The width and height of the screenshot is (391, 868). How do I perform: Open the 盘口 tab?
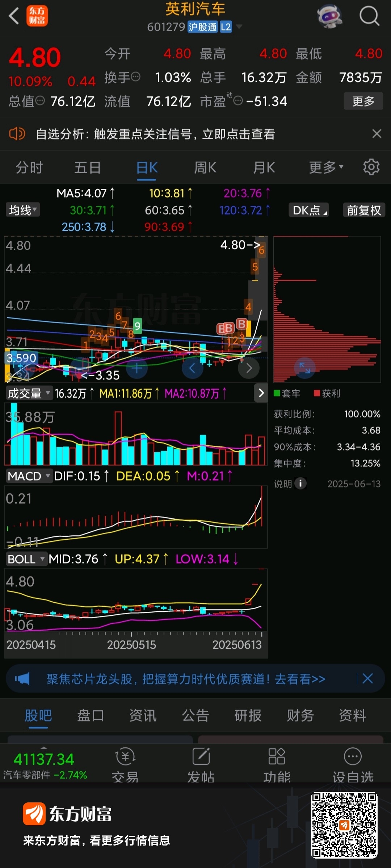(91, 715)
